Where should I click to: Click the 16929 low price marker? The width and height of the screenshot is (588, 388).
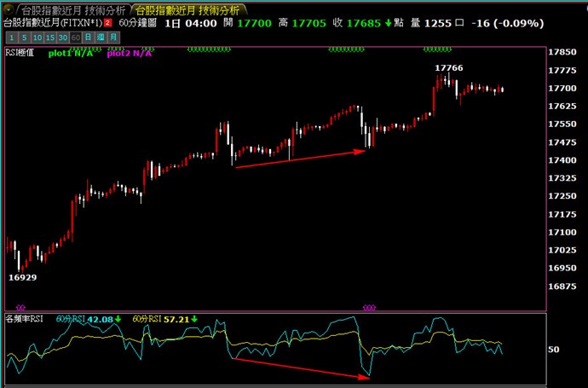pyautogui.click(x=22, y=277)
